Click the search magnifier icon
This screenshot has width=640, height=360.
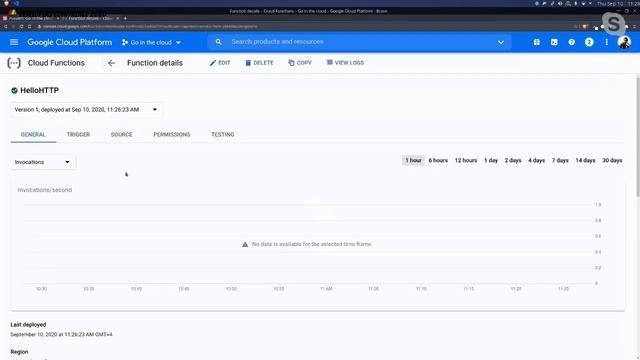(x=218, y=42)
